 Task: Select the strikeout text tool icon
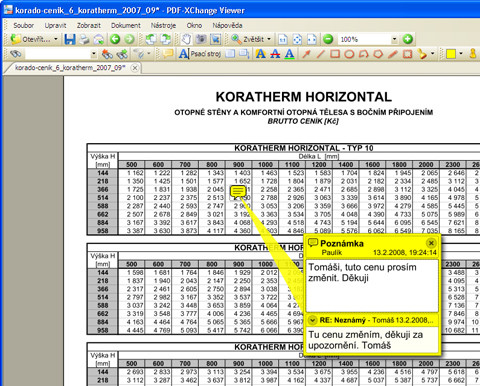[275, 53]
